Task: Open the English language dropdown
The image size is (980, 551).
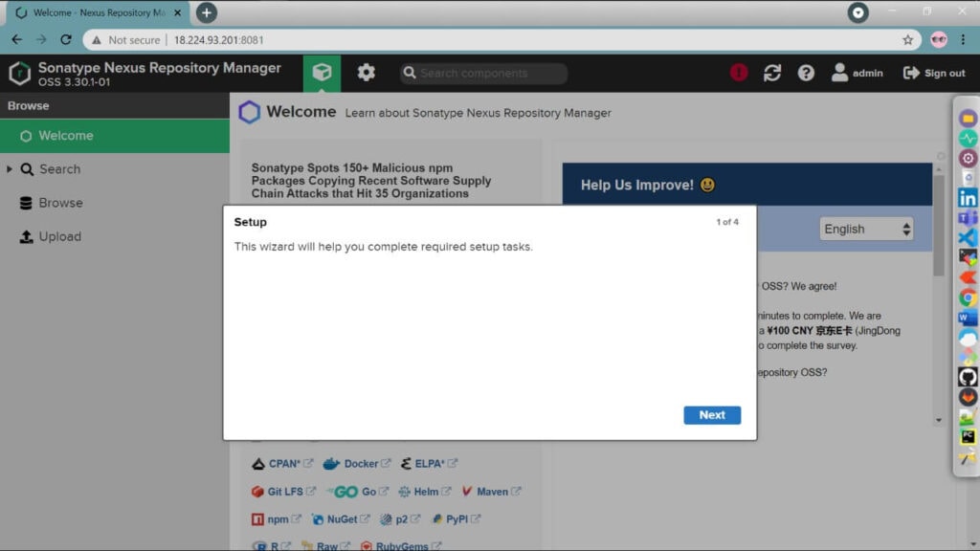Action: tap(865, 230)
